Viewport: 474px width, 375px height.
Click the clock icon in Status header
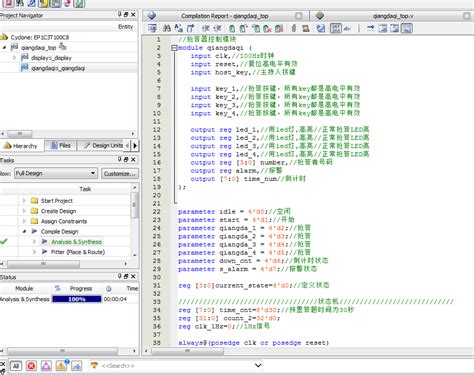108,288
